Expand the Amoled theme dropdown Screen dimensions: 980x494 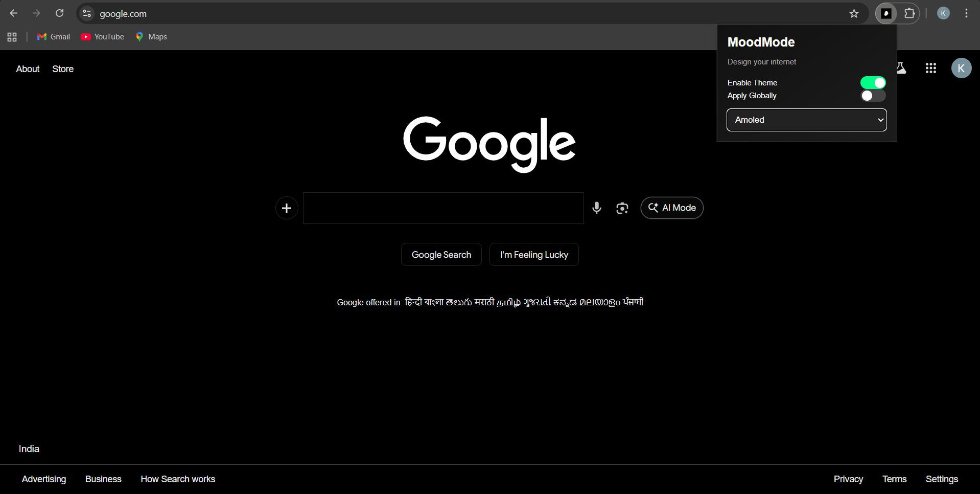(x=806, y=120)
